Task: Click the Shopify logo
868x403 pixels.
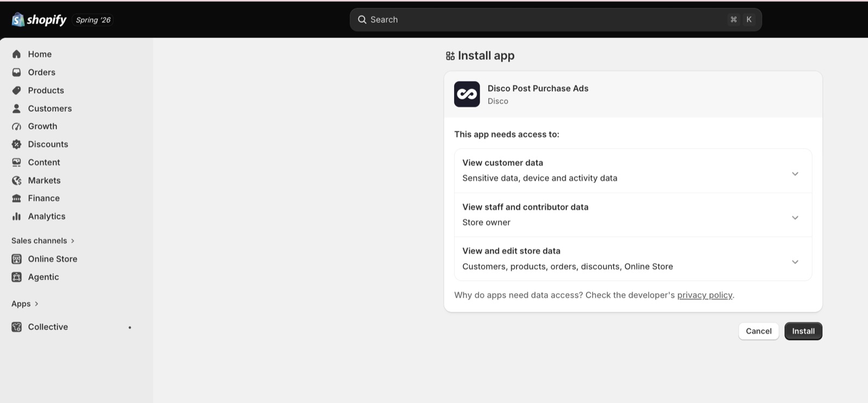Action: [x=39, y=20]
